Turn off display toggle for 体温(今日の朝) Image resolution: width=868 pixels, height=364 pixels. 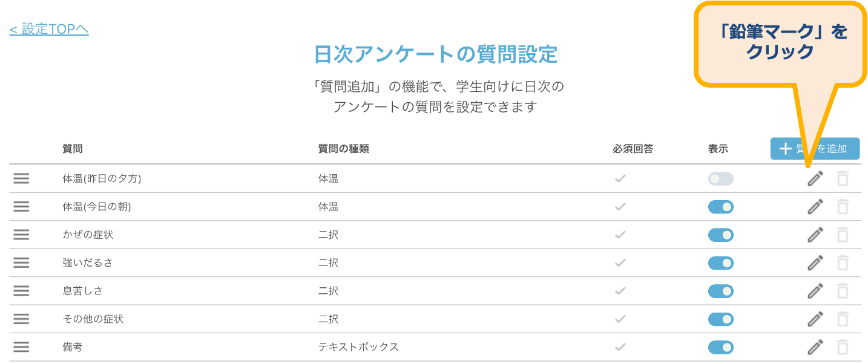[x=720, y=207]
